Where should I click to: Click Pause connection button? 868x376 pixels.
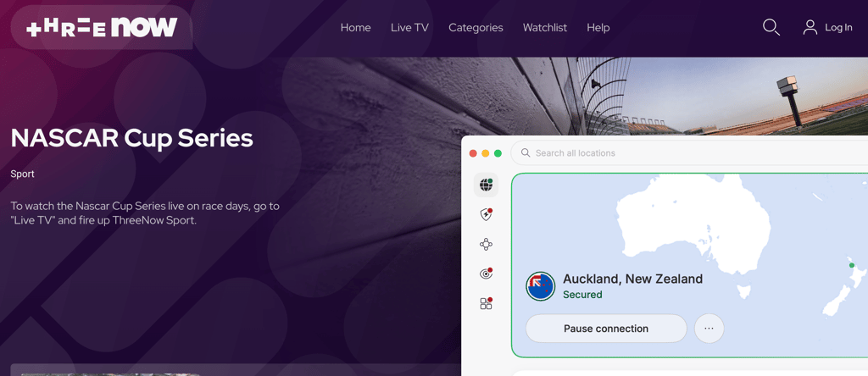click(606, 329)
